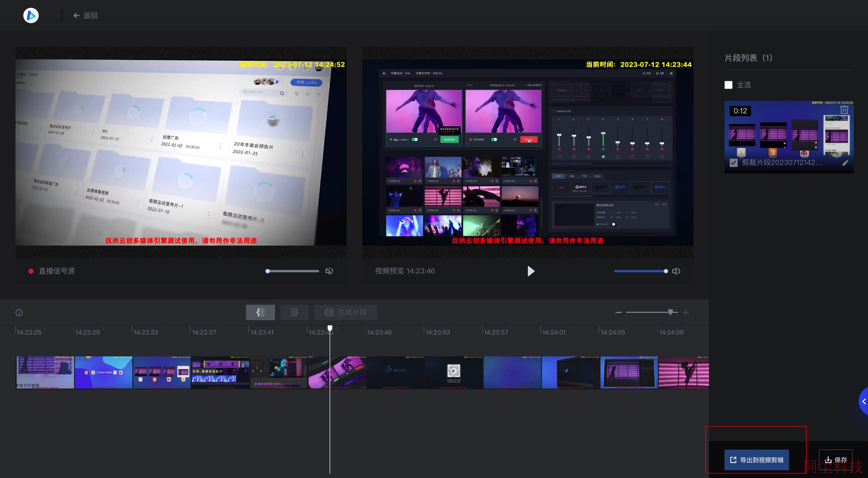This screenshot has height=478, width=868.
Task: Adjust the timeline zoom slider
Action: (x=652, y=313)
